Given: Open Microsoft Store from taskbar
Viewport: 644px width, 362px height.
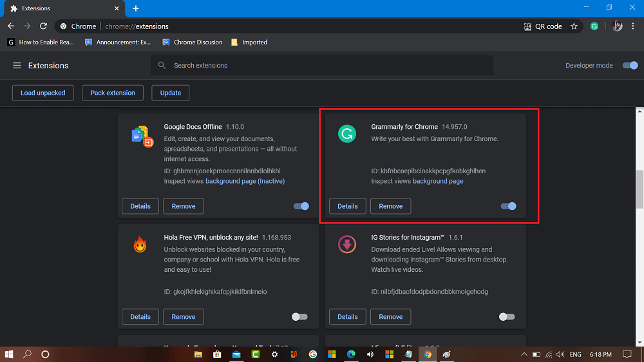Looking at the screenshot, I should pos(217,354).
